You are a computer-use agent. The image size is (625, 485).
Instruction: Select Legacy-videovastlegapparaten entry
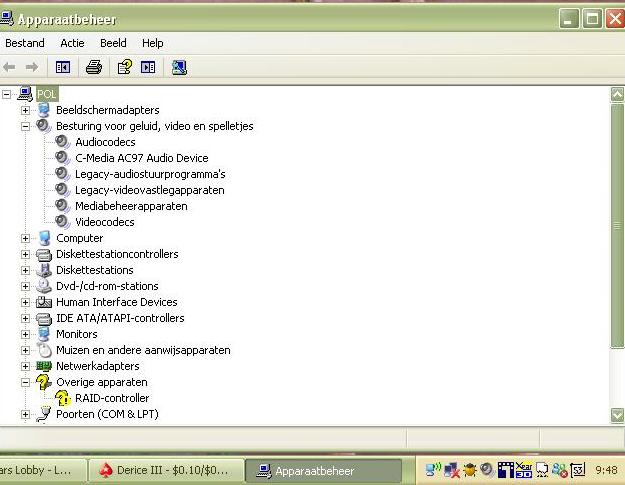(149, 190)
